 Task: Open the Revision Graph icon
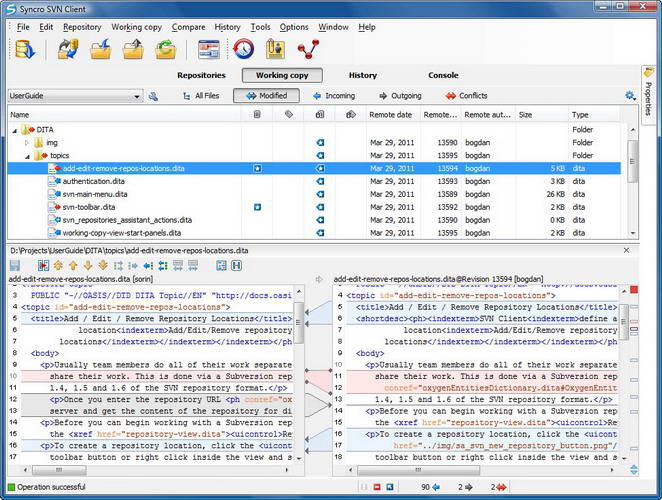[308, 49]
